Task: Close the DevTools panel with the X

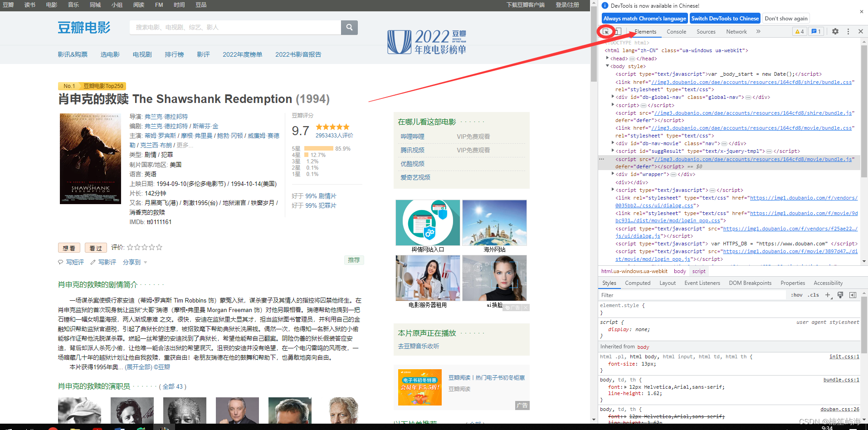Action: coord(861,31)
